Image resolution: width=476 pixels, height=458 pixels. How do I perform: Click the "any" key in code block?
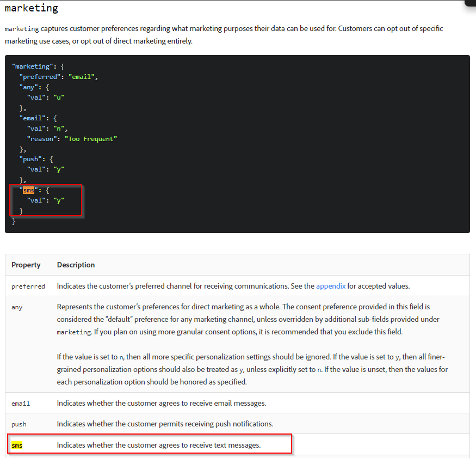click(28, 87)
